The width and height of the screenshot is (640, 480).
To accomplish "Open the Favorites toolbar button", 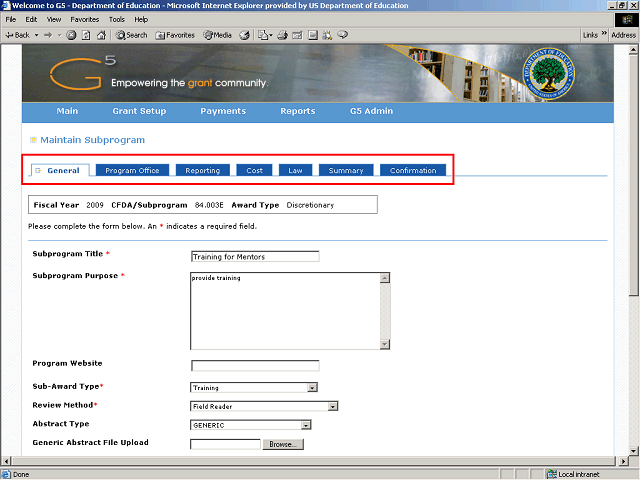I will pyautogui.click(x=175, y=35).
